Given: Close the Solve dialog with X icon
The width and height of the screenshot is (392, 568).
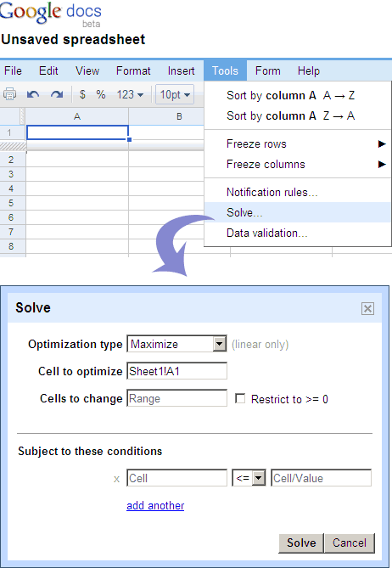Looking at the screenshot, I should tap(367, 309).
